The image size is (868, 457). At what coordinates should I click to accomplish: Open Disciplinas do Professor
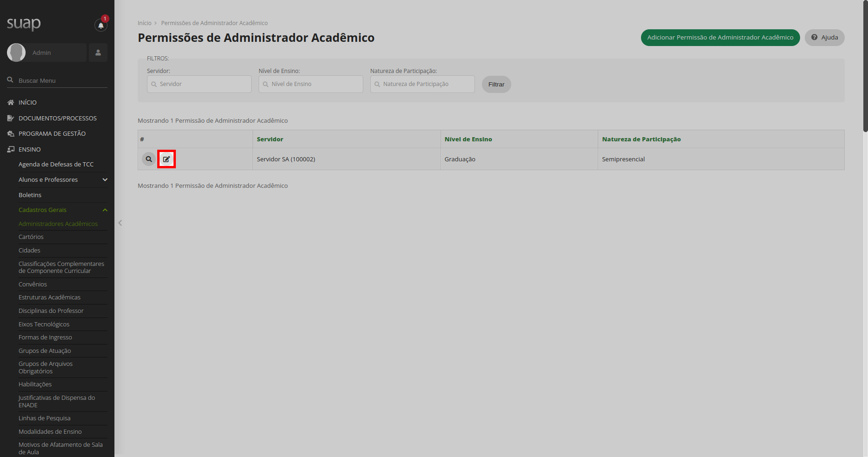(51, 311)
